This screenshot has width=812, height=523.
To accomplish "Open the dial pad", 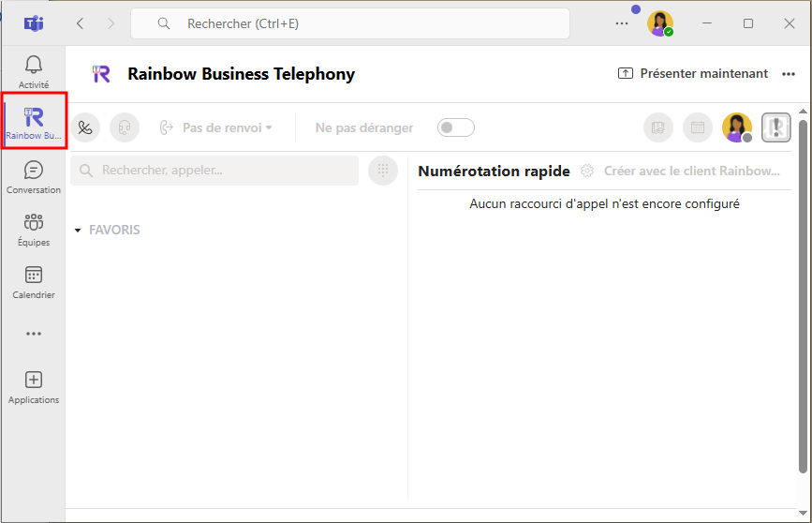I will coord(382,171).
